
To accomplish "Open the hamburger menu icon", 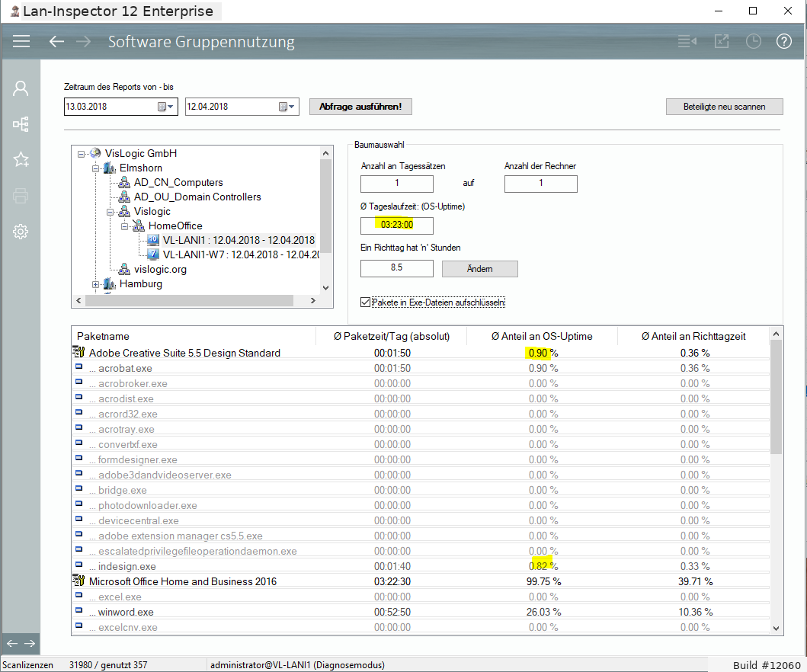I will [21, 41].
